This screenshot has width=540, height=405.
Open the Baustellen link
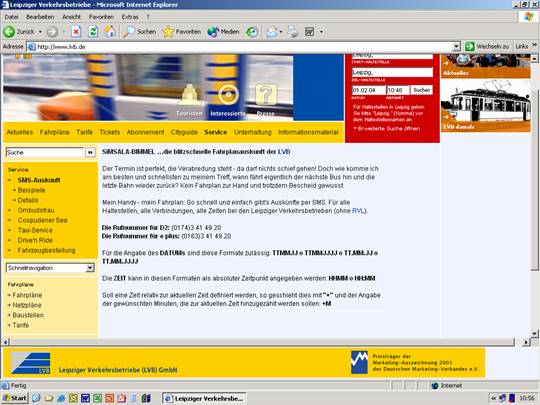(28, 315)
